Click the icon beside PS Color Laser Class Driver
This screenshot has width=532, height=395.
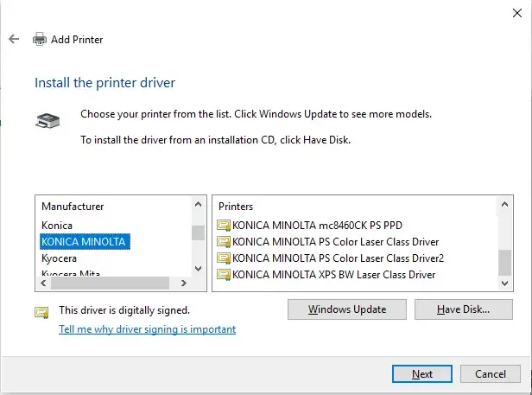coord(224,242)
